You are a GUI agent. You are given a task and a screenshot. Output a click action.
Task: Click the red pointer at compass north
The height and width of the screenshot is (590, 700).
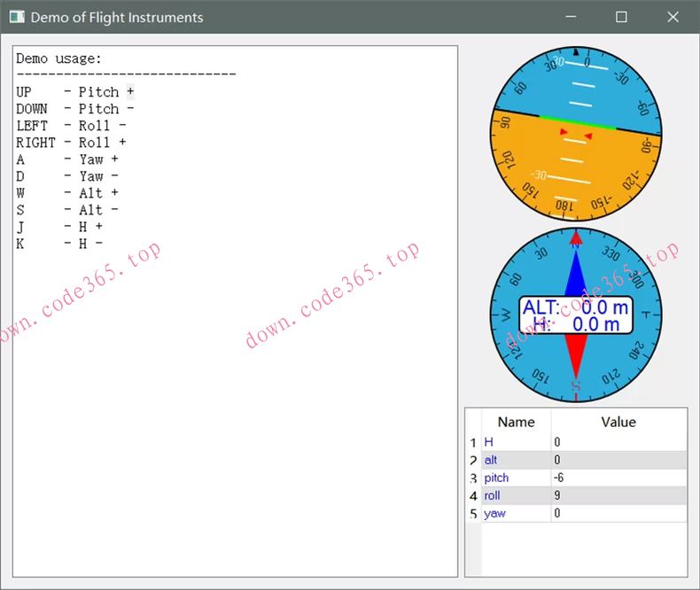[x=576, y=237]
